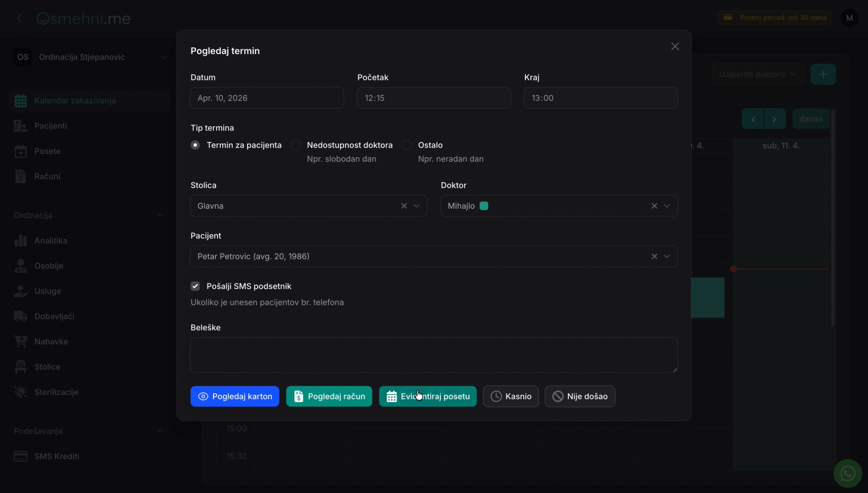
Task: Click the Sterilizacije sidebar icon
Action: click(x=21, y=392)
